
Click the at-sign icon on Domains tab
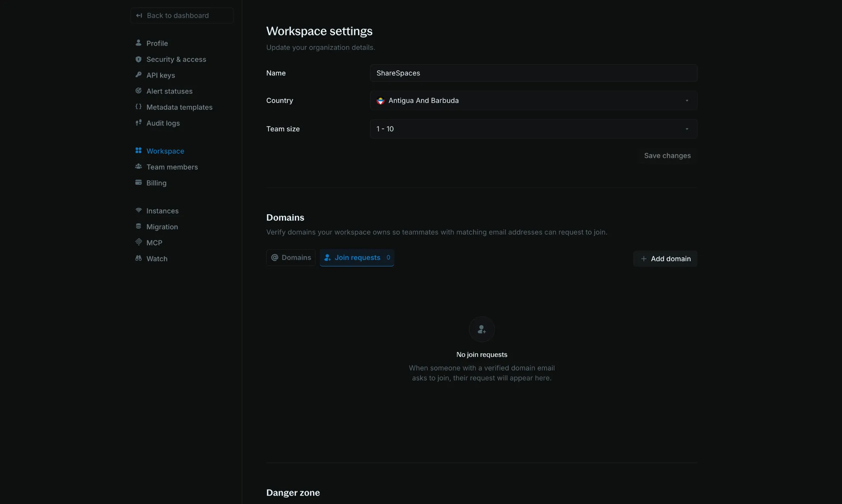pos(275,258)
